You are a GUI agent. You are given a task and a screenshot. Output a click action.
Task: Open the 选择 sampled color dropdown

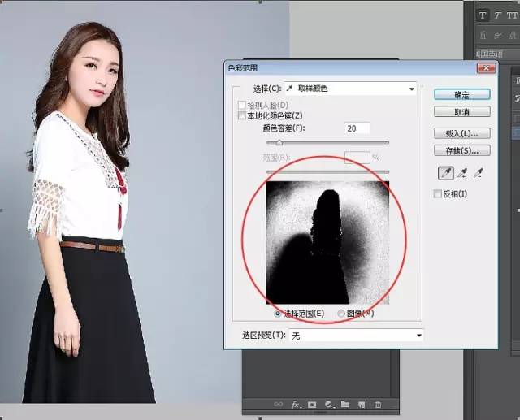[351, 89]
